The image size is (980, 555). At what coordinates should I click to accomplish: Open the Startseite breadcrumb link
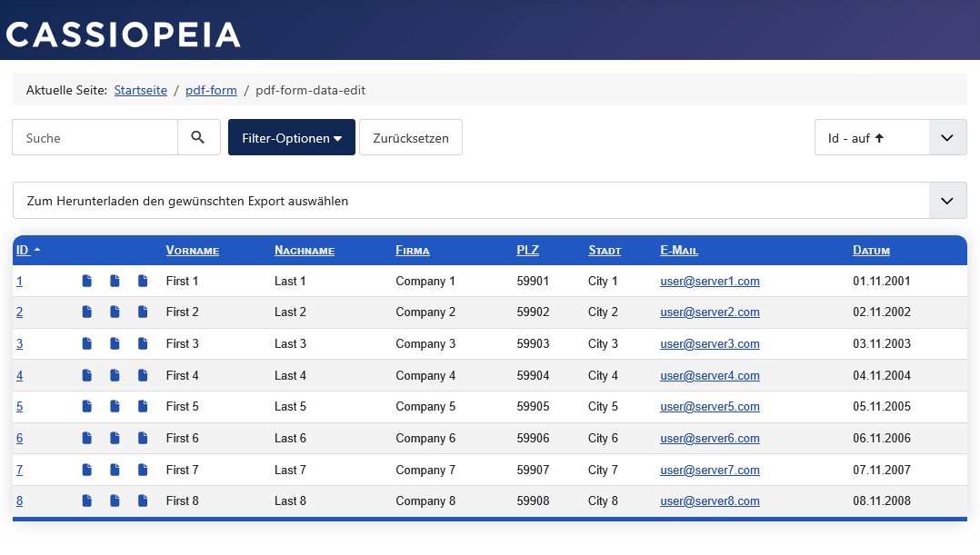[x=140, y=90]
